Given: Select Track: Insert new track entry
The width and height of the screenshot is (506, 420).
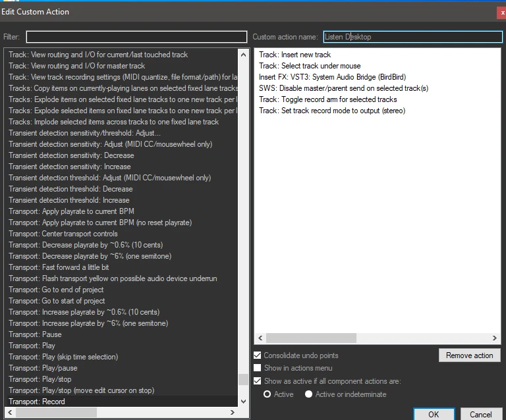Looking at the screenshot, I should [x=295, y=55].
